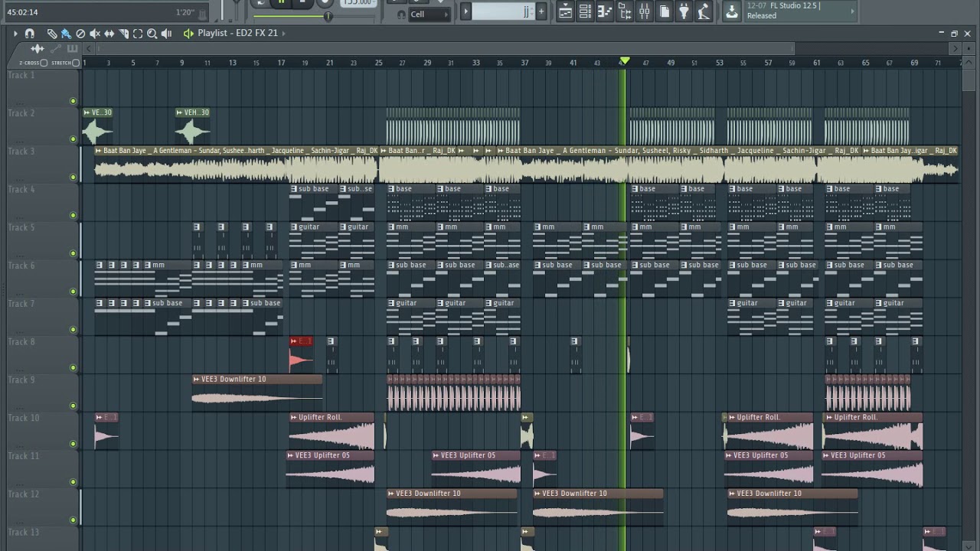The image size is (980, 551).
Task: Select the Track 6 label
Action: pos(21,266)
